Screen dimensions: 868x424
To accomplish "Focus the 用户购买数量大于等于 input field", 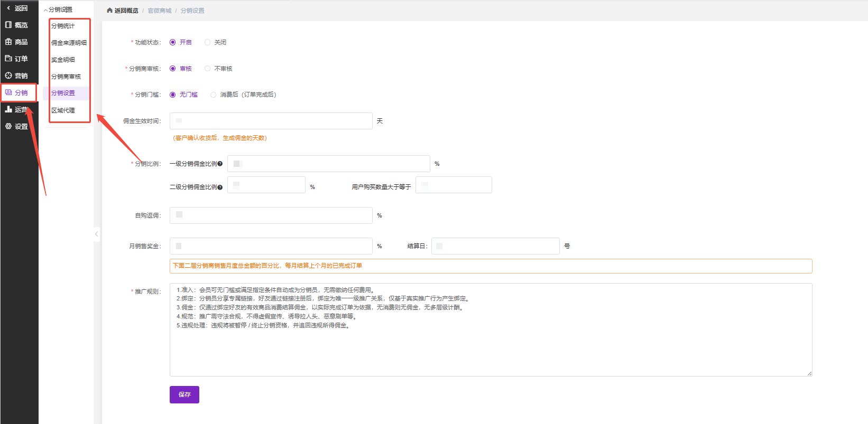I will coord(454,185).
